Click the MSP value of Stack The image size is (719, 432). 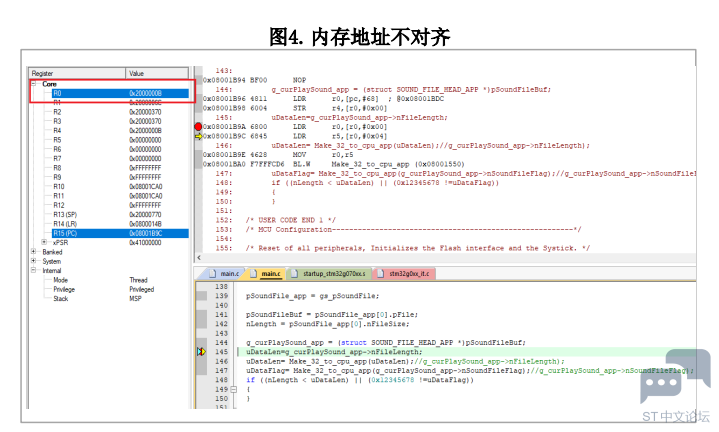(x=135, y=299)
